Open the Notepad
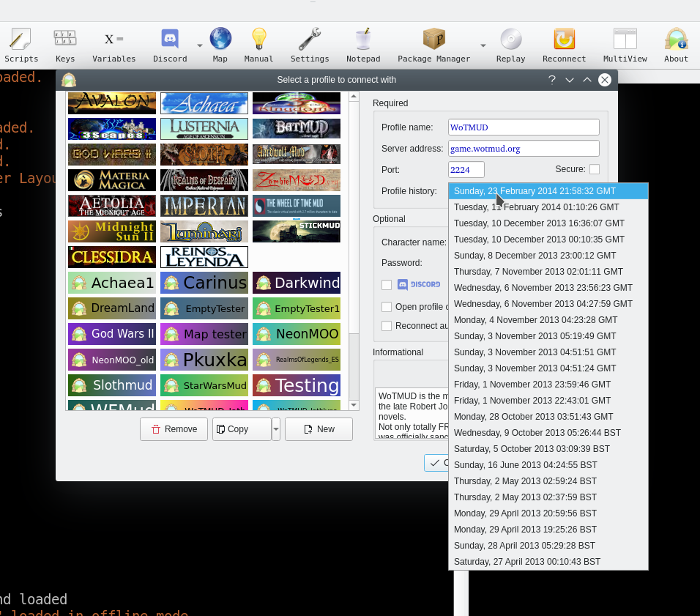The width and height of the screenshot is (700, 616). coord(363,45)
